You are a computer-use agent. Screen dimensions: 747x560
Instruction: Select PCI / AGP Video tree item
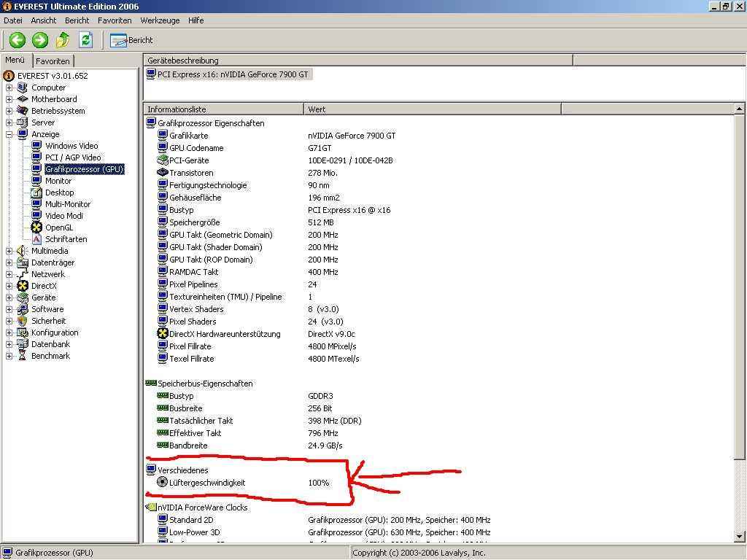click(73, 157)
